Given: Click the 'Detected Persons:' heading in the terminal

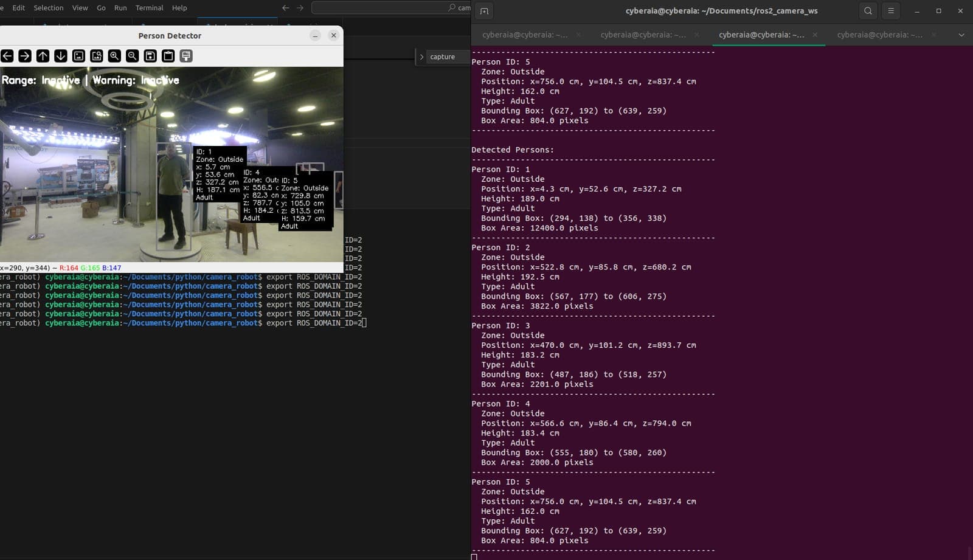Looking at the screenshot, I should click(x=513, y=150).
